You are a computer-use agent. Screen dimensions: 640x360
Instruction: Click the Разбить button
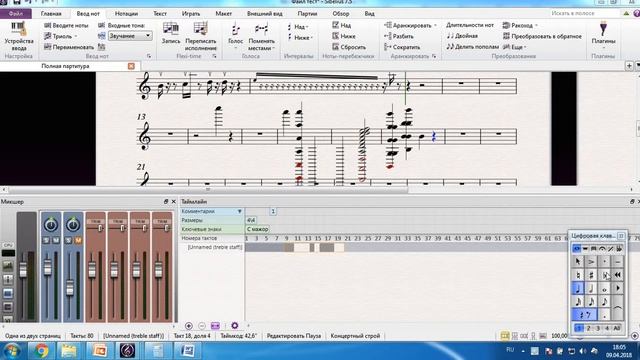(399, 36)
